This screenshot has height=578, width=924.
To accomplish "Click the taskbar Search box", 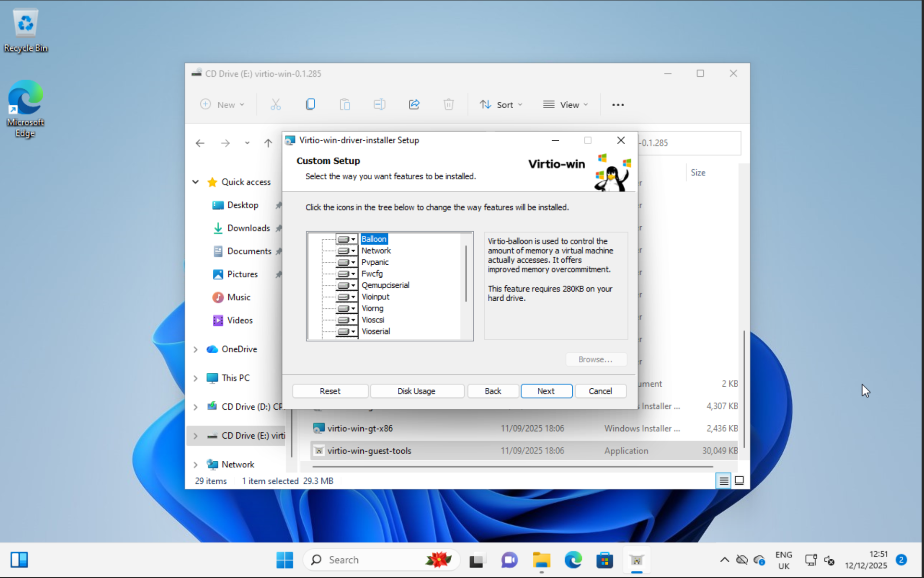I will (x=381, y=560).
